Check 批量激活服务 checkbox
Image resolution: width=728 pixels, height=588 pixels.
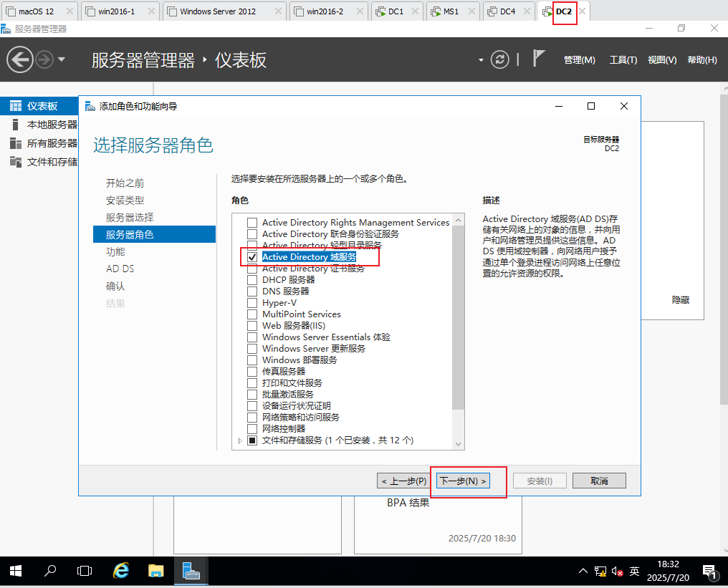click(x=252, y=394)
